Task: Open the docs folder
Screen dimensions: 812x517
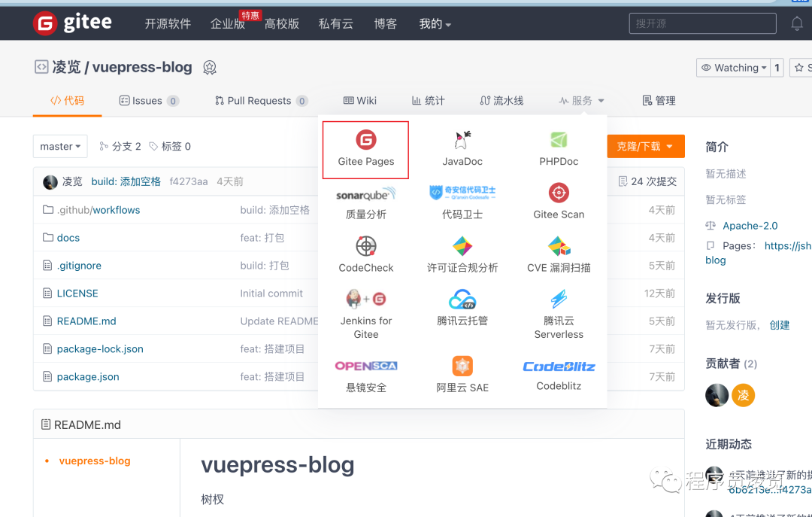Action: [68, 238]
